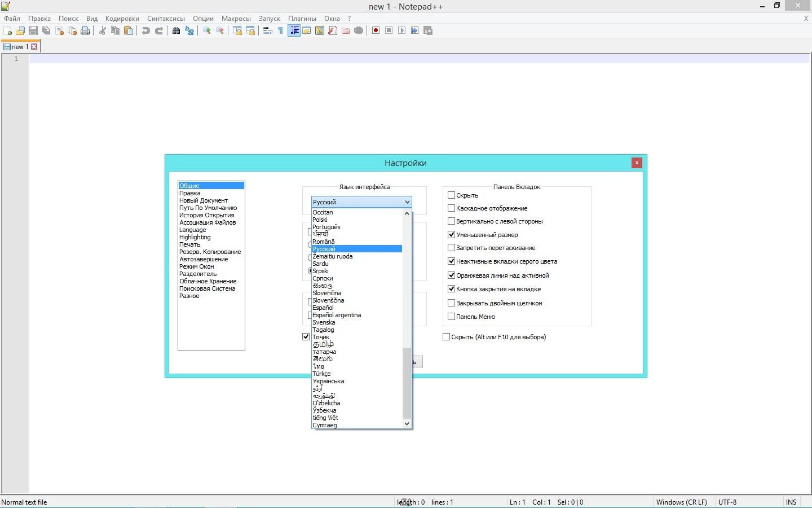The height and width of the screenshot is (508, 812).
Task: Open Find with the binoculars icon
Action: point(176,30)
